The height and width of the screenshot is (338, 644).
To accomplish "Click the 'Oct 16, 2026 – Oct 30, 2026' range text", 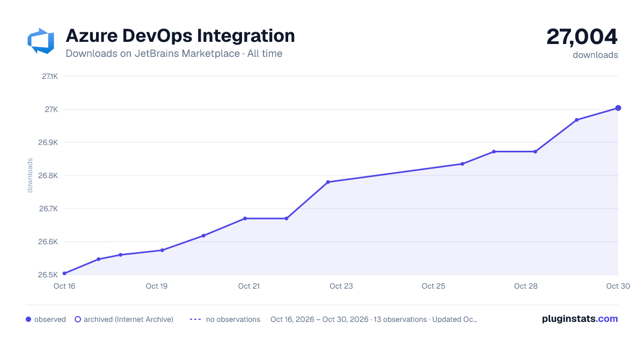I will click(x=319, y=319).
